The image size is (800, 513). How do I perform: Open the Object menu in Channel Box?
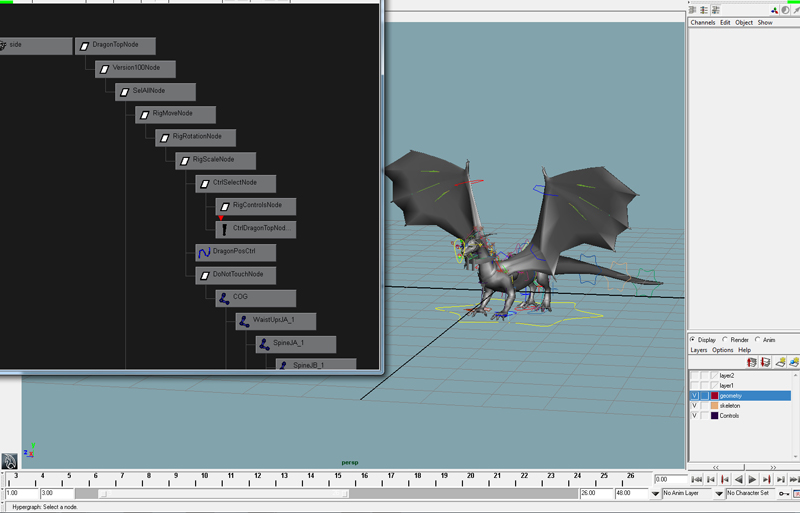pyautogui.click(x=744, y=22)
